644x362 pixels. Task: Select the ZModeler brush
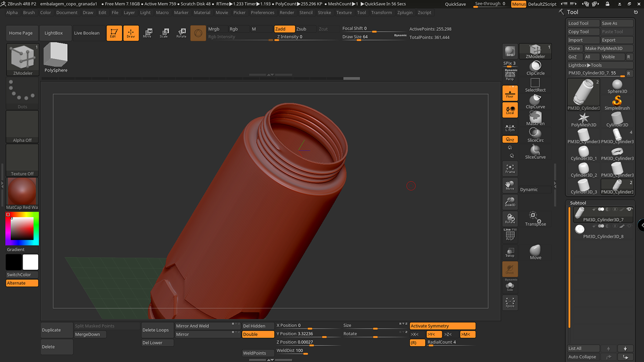tap(535, 51)
